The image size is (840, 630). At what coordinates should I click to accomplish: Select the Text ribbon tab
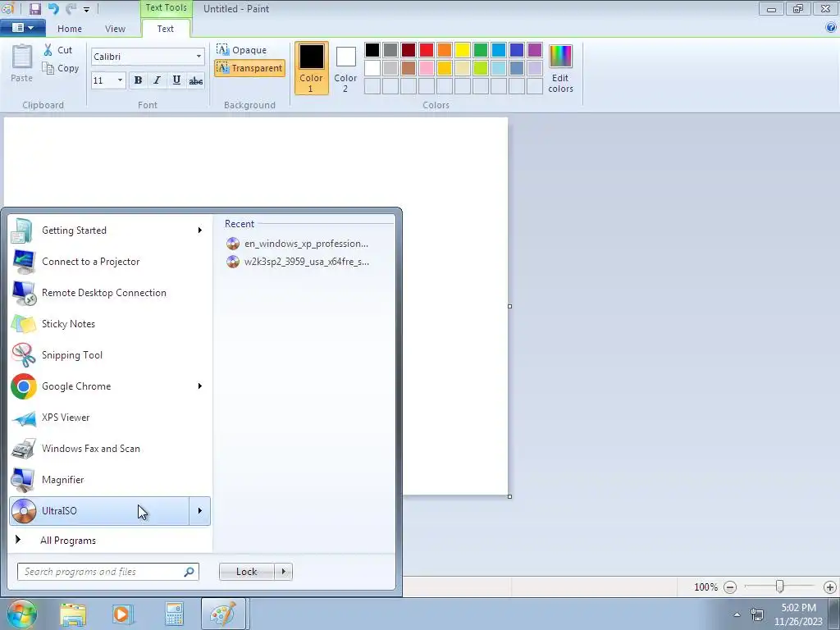[165, 29]
